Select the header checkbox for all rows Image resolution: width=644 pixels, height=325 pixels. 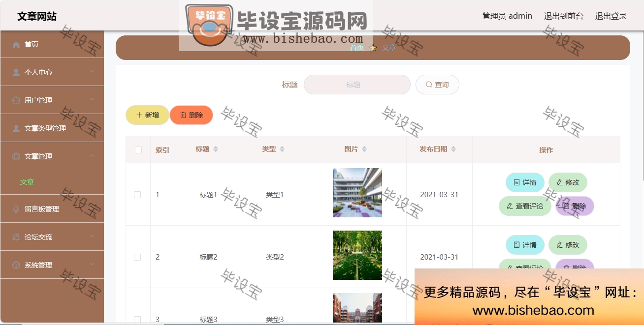pos(138,150)
